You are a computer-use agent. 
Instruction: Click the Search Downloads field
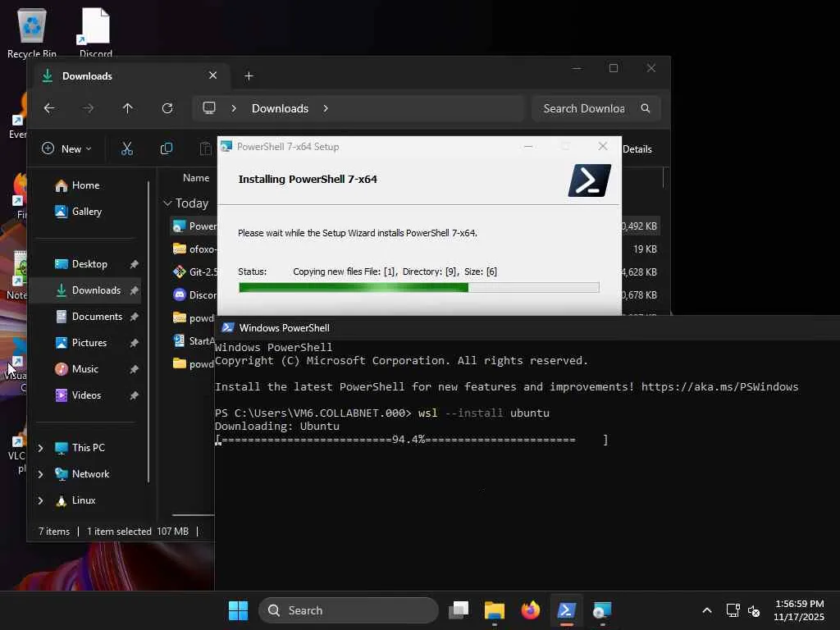tap(596, 108)
